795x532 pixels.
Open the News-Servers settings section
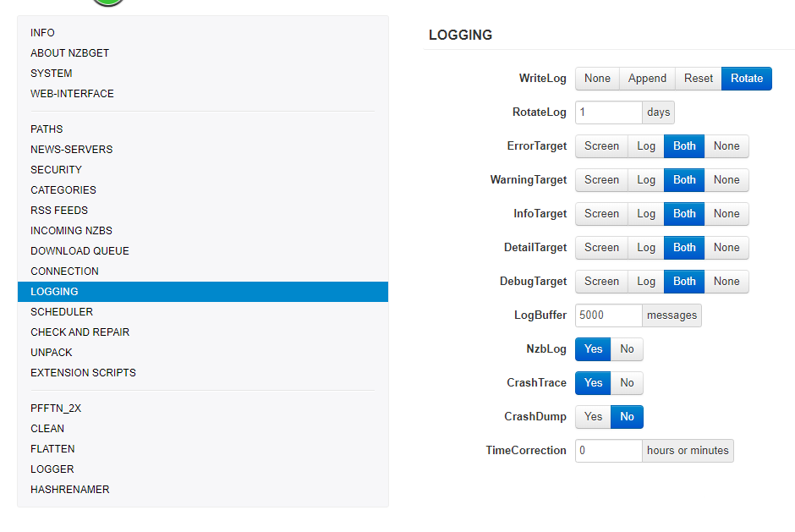tap(71, 150)
